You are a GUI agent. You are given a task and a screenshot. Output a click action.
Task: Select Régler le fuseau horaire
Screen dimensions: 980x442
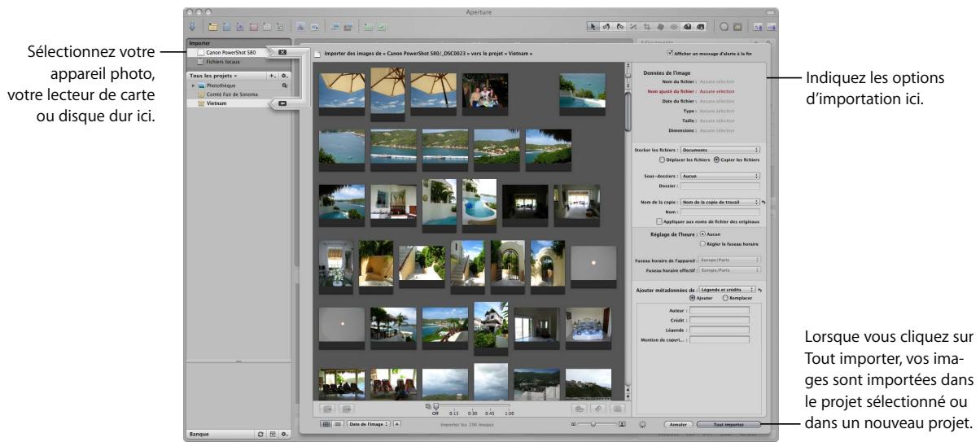pos(703,243)
